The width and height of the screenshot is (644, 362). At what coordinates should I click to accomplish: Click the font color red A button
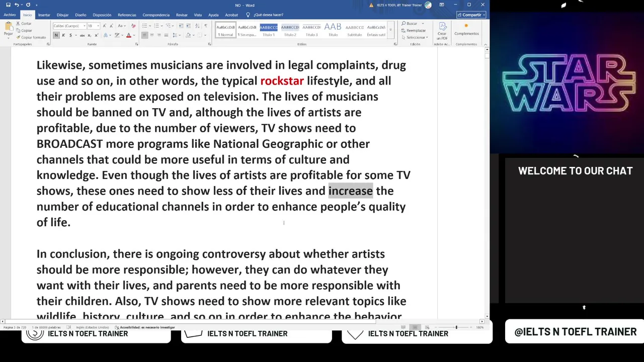pyautogui.click(x=129, y=35)
